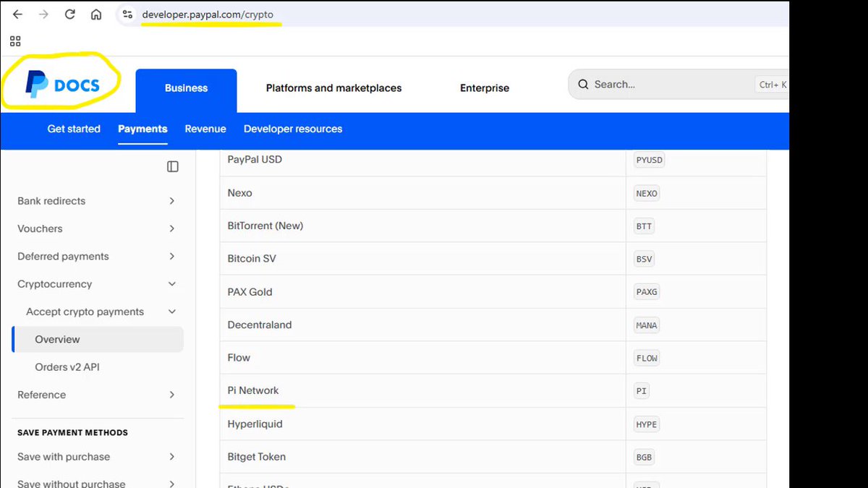Expand Save without purchase chevron
Viewport: 868px width, 488px height.
(x=171, y=483)
